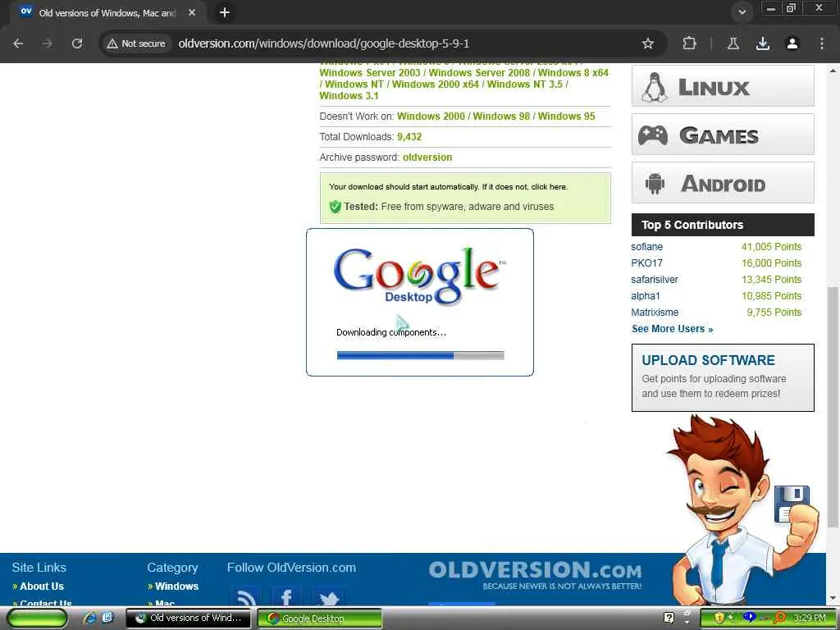Viewport: 840px width, 630px height.
Task: Click the page vertical scrollbar thumb
Action: click(x=833, y=407)
